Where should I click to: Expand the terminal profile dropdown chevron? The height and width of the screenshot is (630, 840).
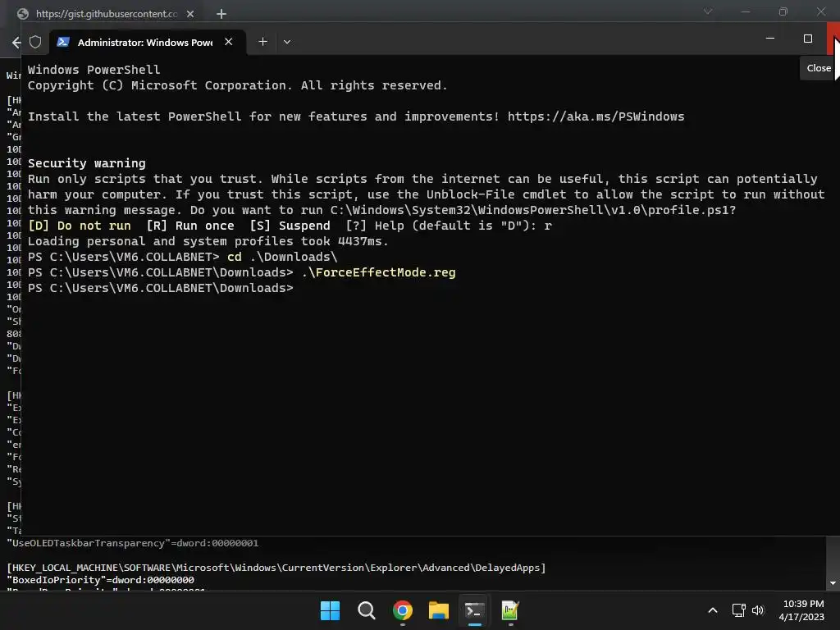(x=287, y=42)
